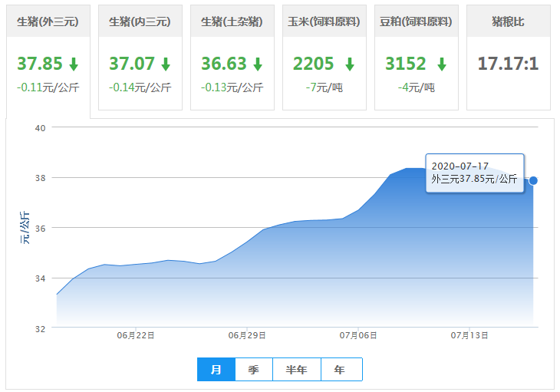Click the 2020-07-17 tooltip box
The width and height of the screenshot is (560, 392).
tap(474, 173)
